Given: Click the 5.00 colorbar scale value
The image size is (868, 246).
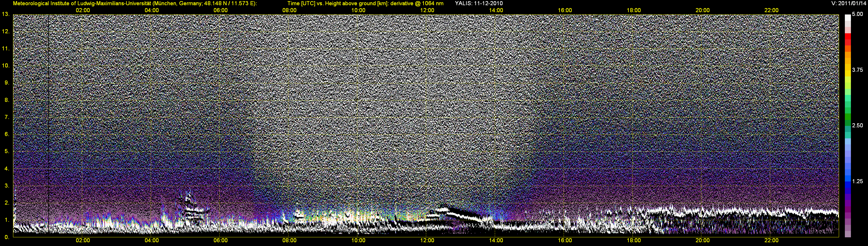Looking at the screenshot, I should coord(858,14).
